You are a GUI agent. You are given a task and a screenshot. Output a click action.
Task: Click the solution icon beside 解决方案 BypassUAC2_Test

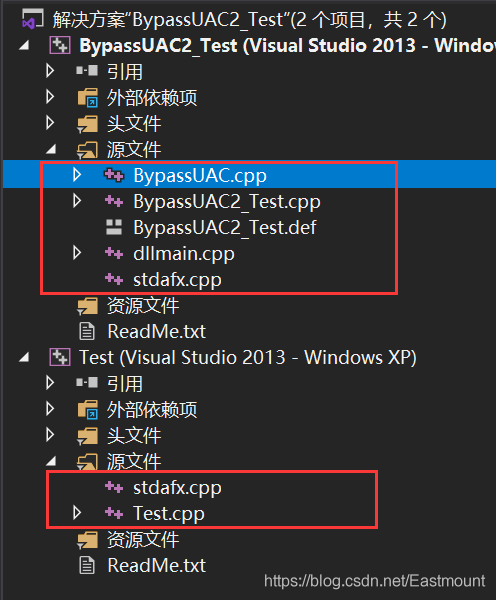click(33, 19)
